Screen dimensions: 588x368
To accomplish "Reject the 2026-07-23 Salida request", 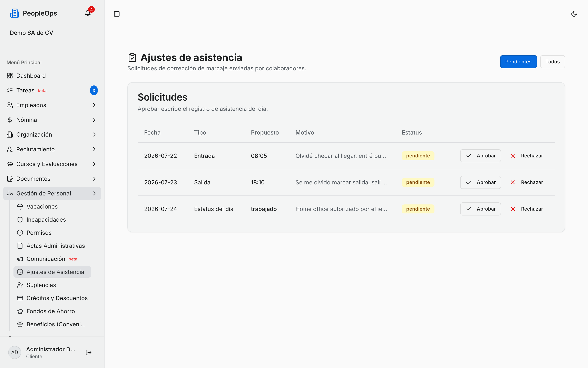I will pyautogui.click(x=527, y=182).
